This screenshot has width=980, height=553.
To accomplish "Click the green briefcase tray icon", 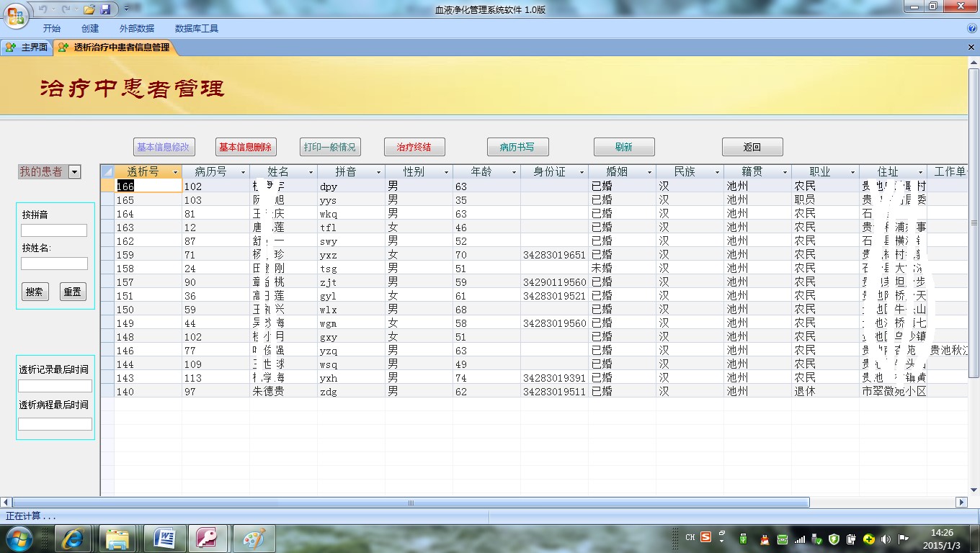I will point(783,539).
